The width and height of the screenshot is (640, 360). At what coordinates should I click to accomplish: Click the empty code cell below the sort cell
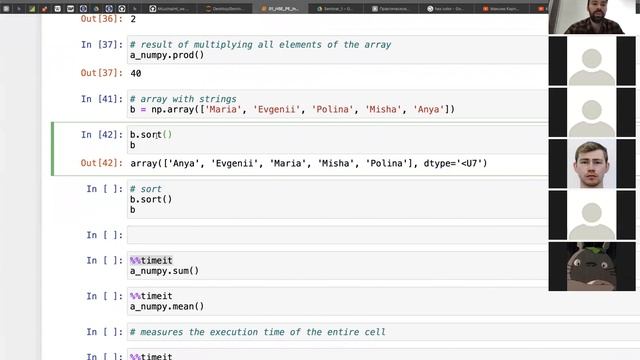click(337, 235)
